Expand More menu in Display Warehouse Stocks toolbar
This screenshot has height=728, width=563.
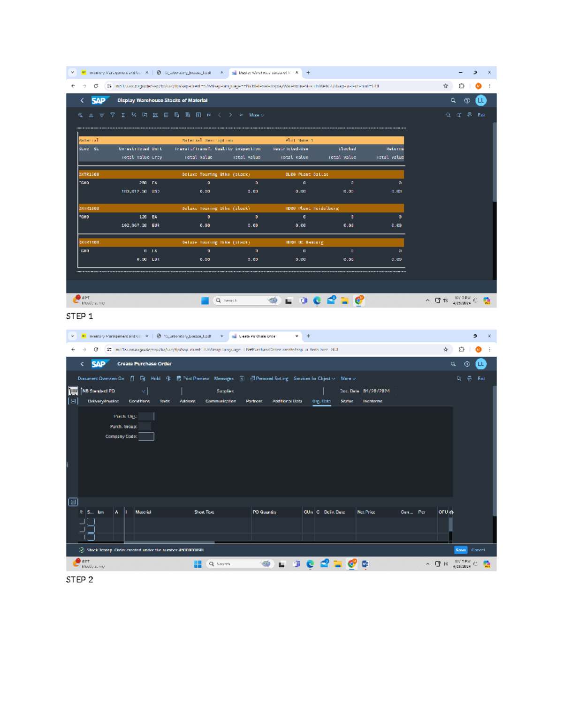(x=256, y=115)
